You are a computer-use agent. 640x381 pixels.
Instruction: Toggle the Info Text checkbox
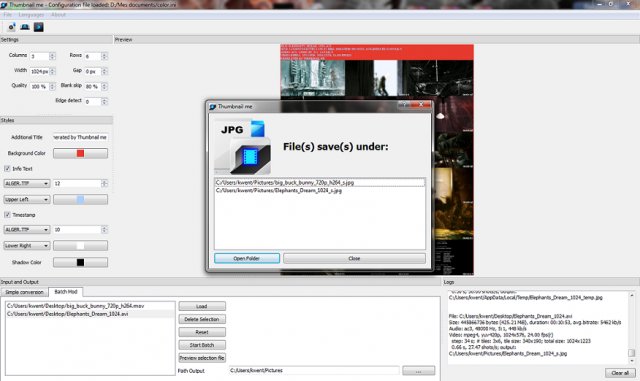click(x=7, y=168)
